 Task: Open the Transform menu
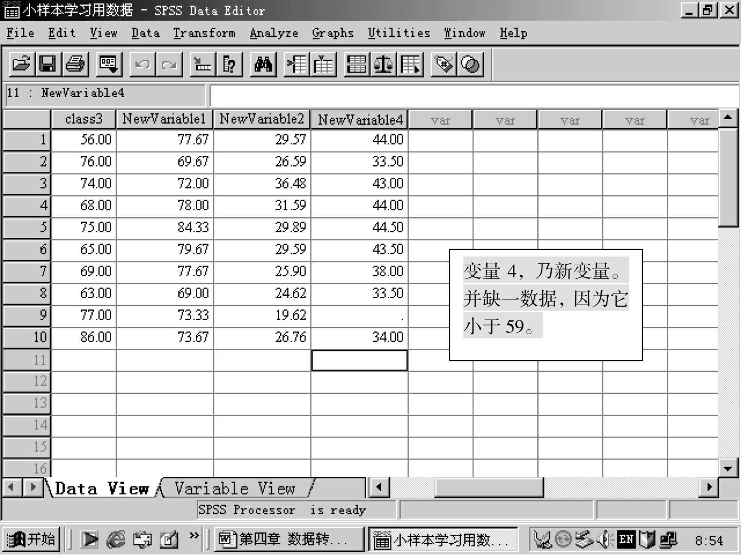click(x=204, y=33)
